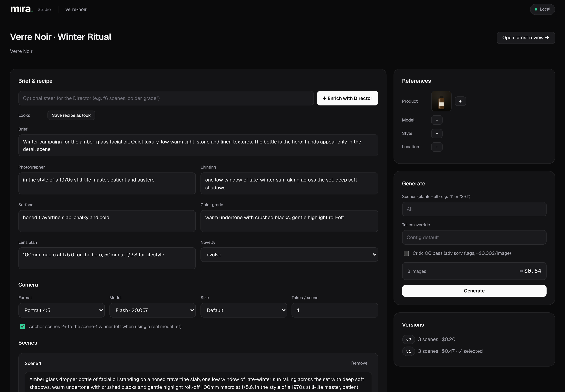Click the Lighting text field
This screenshot has width=565, height=392.
(289, 183)
